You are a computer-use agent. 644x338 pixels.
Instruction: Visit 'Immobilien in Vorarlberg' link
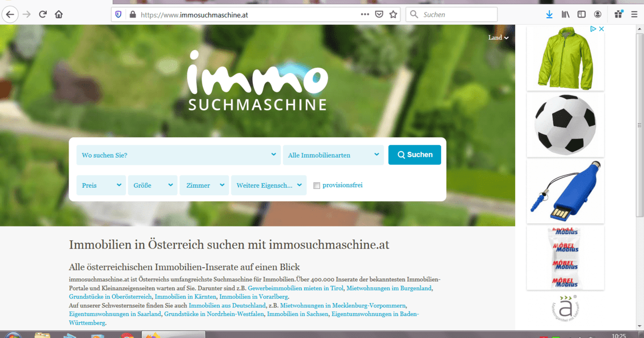(x=254, y=297)
